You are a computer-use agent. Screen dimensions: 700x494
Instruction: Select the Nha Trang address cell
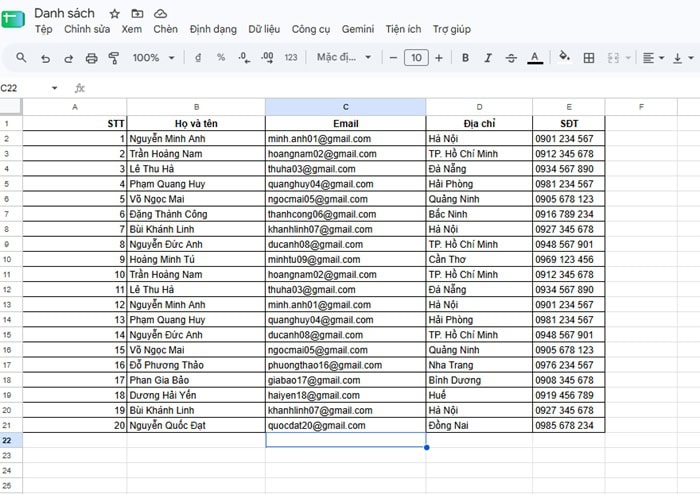pos(479,365)
